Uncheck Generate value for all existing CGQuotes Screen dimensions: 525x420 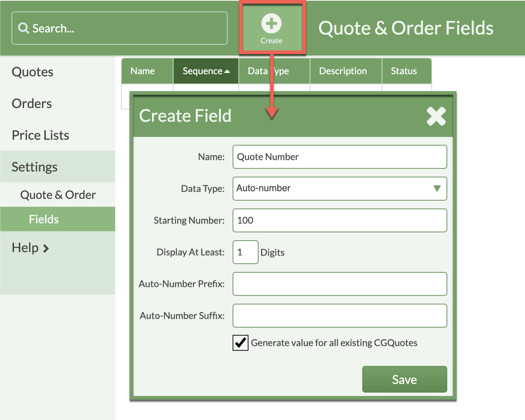click(240, 343)
